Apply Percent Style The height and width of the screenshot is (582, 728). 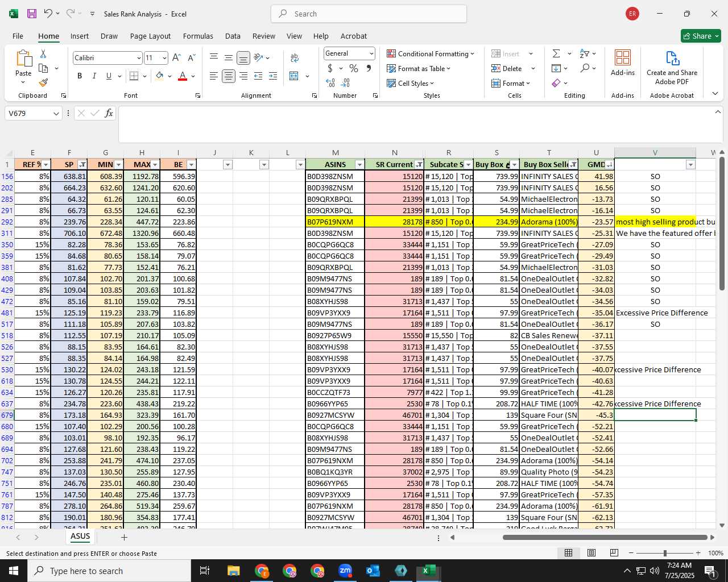pyautogui.click(x=354, y=68)
